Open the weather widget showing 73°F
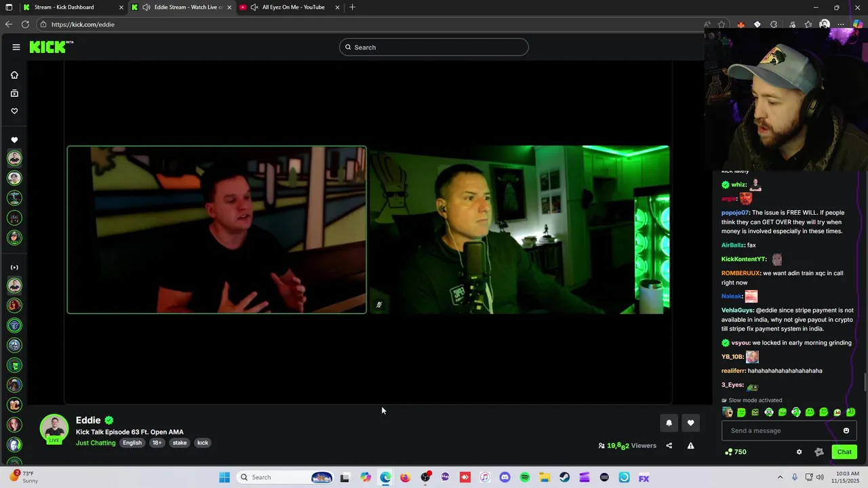The image size is (868, 488). tap(23, 477)
